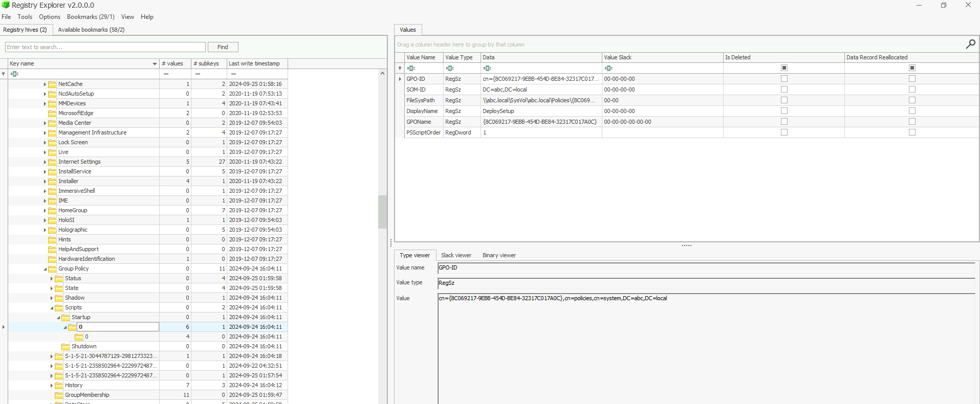Click the History folder icon
This screenshot has height=404, width=980.
click(x=59, y=385)
